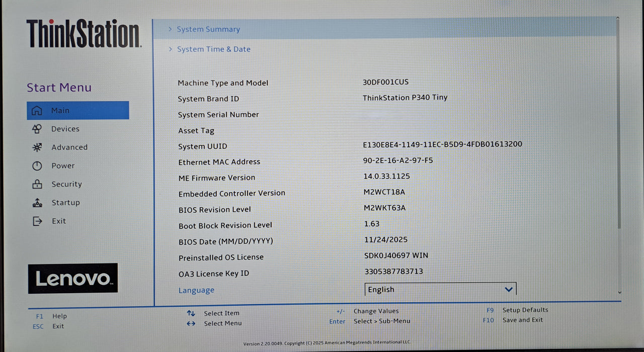
Task: Click the left-right arrows Select Menu icon
Action: [x=191, y=323]
